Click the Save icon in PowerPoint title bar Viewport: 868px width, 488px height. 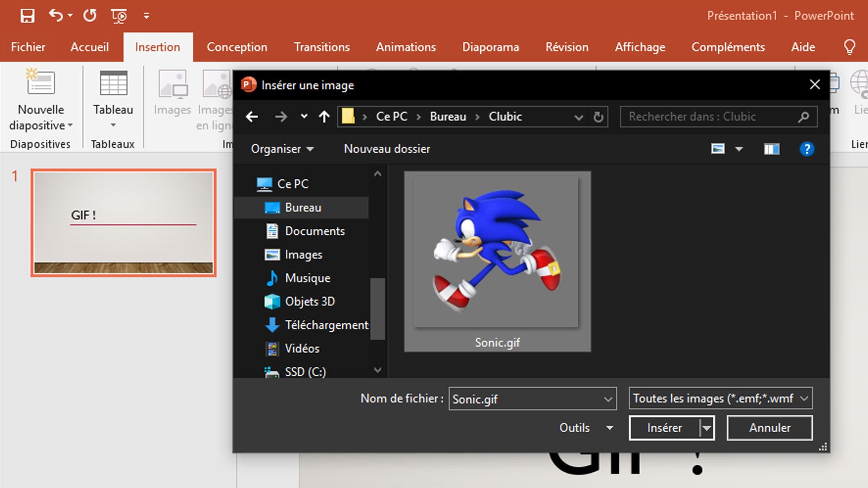point(27,16)
